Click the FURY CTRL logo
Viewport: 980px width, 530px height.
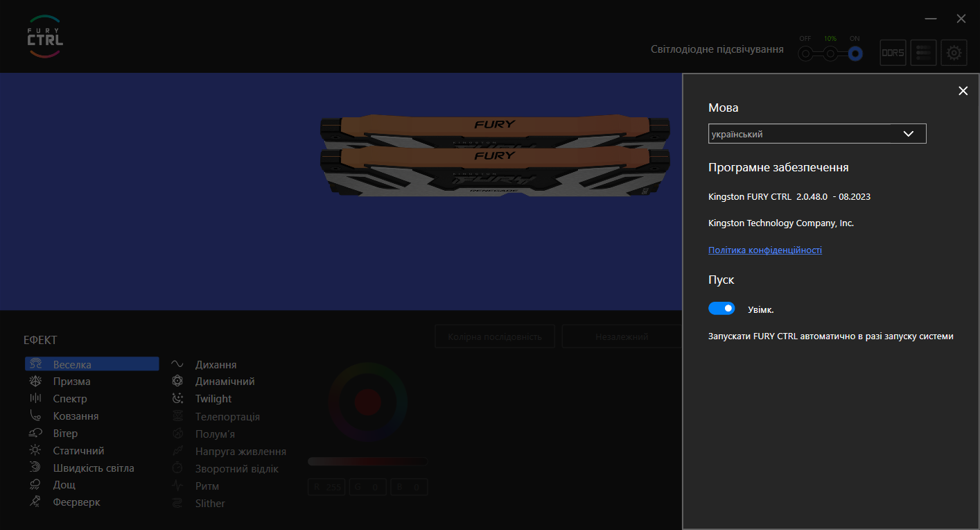pos(45,37)
